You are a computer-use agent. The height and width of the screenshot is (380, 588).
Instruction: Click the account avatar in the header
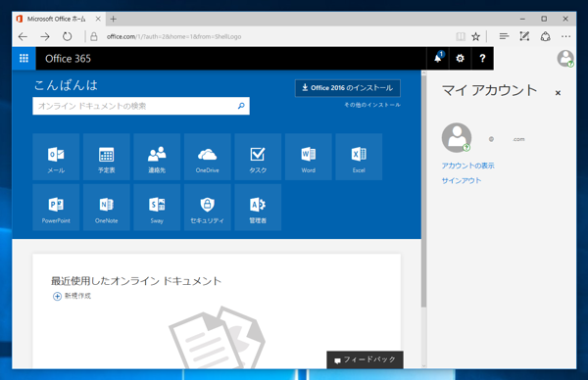click(x=565, y=58)
